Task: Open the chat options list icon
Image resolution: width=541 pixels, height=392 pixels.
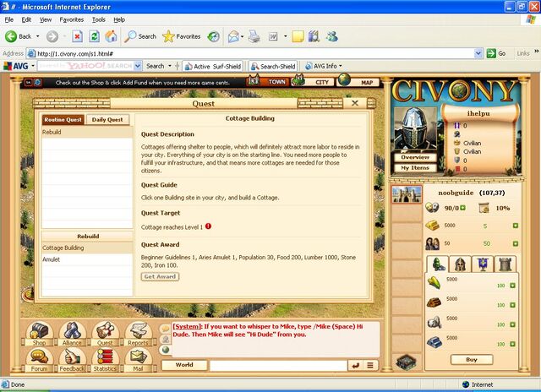Action: pos(370,365)
